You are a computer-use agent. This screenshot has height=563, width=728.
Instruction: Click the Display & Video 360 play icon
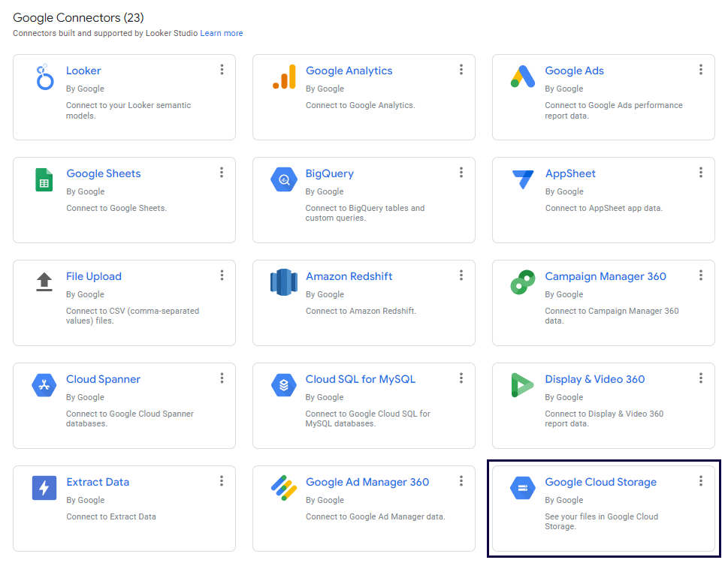[x=522, y=385]
